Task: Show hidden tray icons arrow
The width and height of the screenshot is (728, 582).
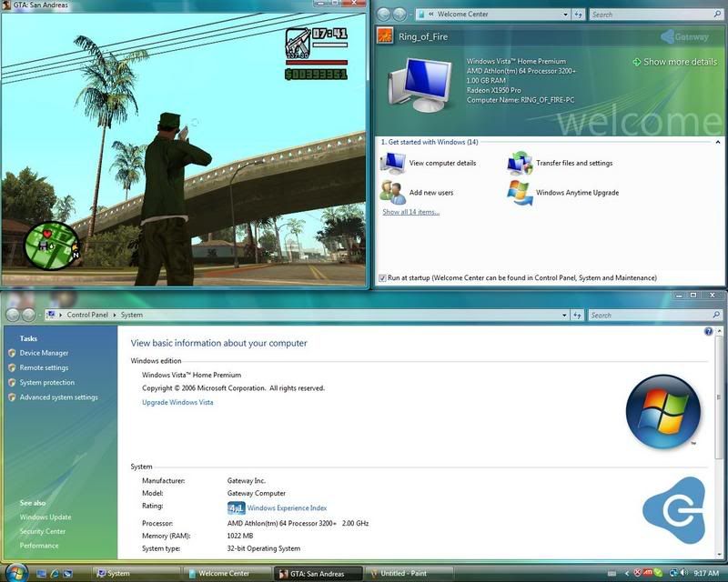Action: [x=627, y=574]
